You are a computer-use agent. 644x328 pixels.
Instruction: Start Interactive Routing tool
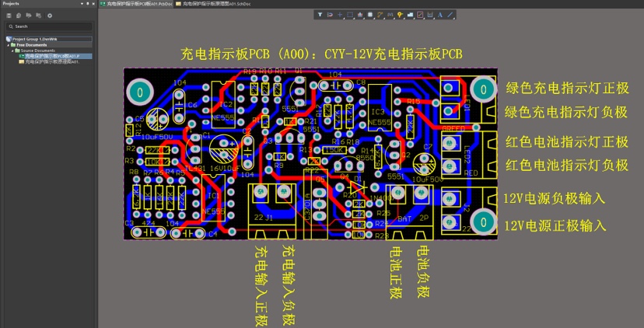coord(380,15)
